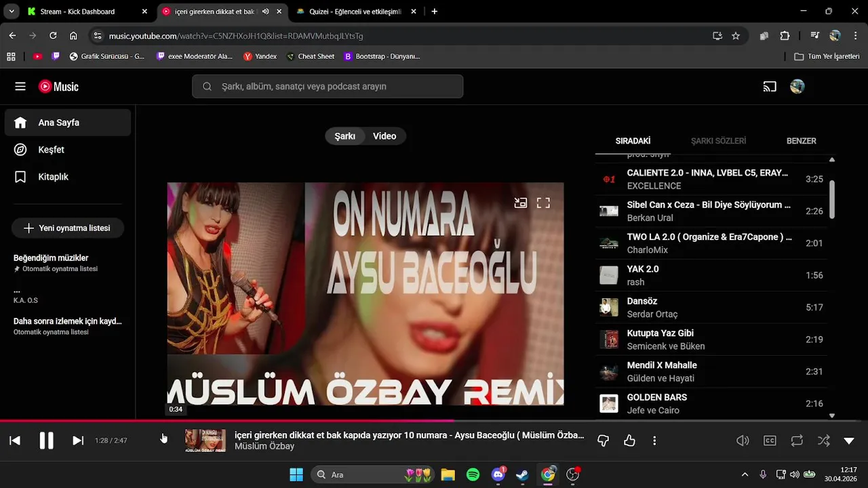
Task: Open Daha sonra izlemek için kaydedilenler playlist
Action: tap(68, 326)
